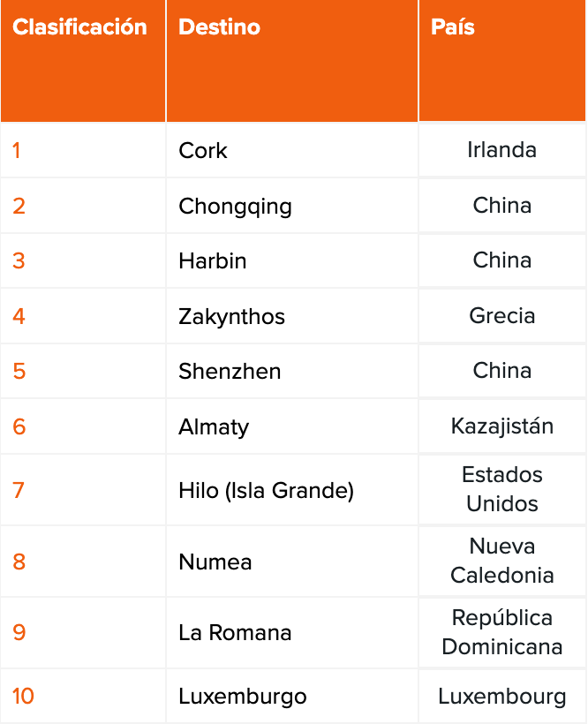Select the Cork destination cell
588x724 pixels.
203,151
